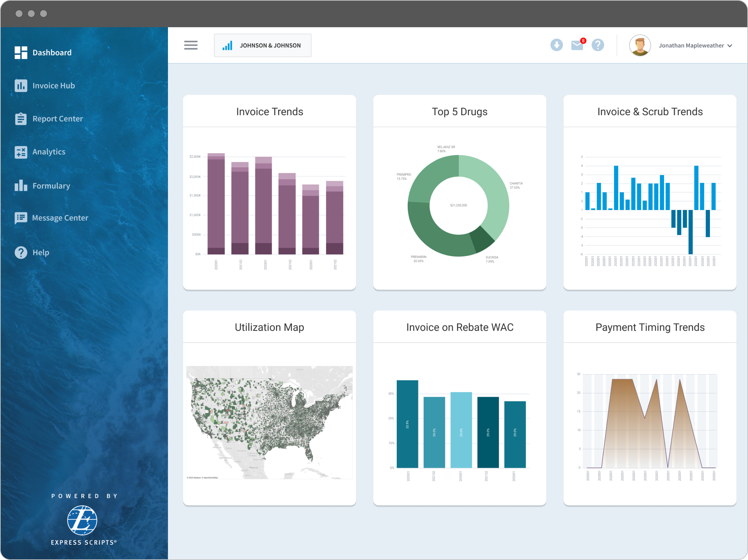
Task: Toggle the hamburger menu icon
Action: [x=191, y=45]
